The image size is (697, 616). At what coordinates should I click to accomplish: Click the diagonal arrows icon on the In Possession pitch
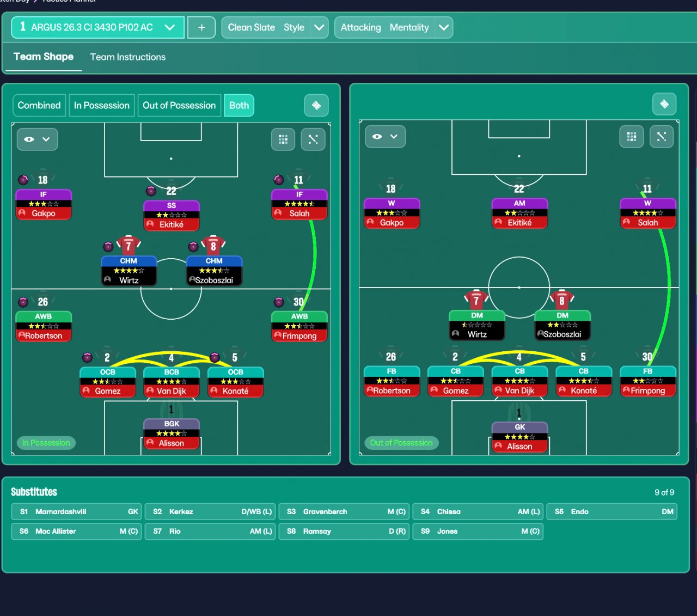click(313, 139)
